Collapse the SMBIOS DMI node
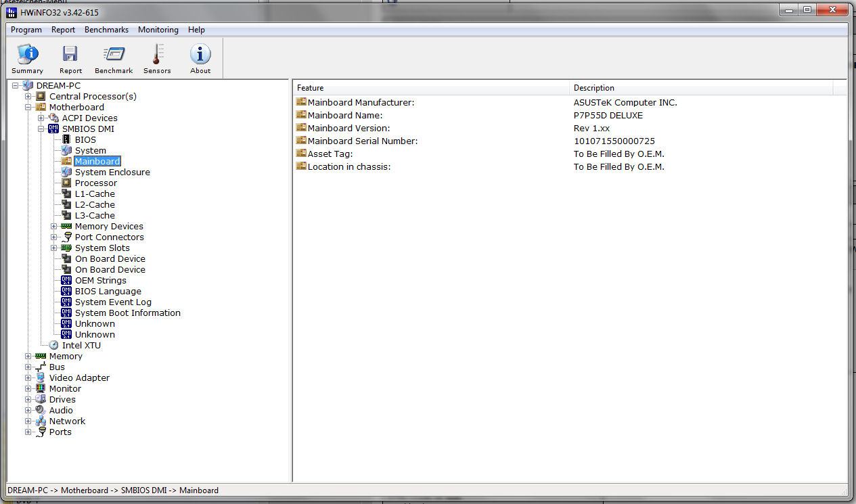The width and height of the screenshot is (856, 504). tap(41, 129)
